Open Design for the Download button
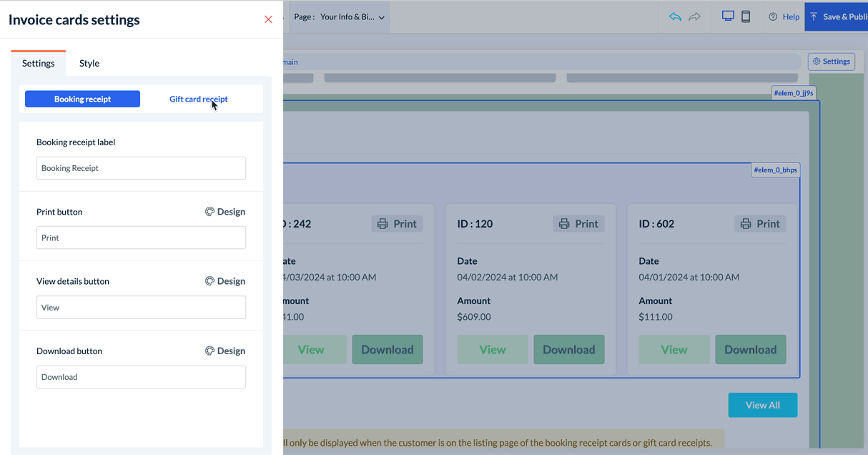Image resolution: width=868 pixels, height=455 pixels. pyautogui.click(x=225, y=351)
